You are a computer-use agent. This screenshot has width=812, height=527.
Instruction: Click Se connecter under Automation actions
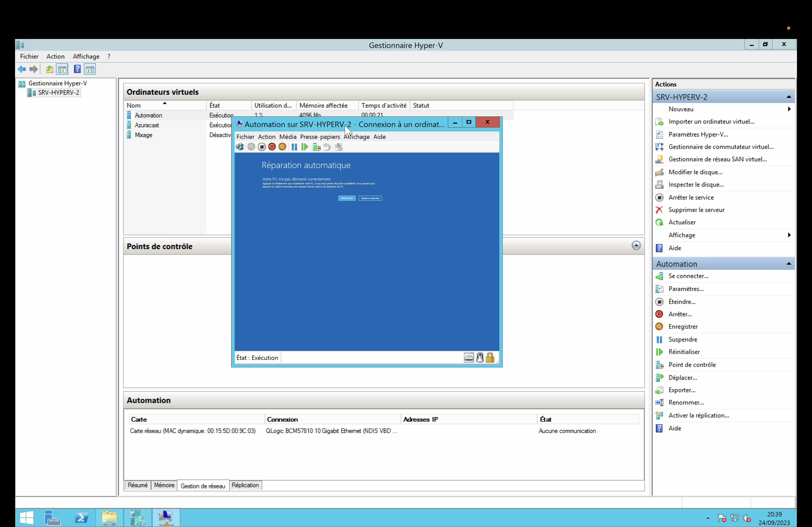tap(688, 276)
